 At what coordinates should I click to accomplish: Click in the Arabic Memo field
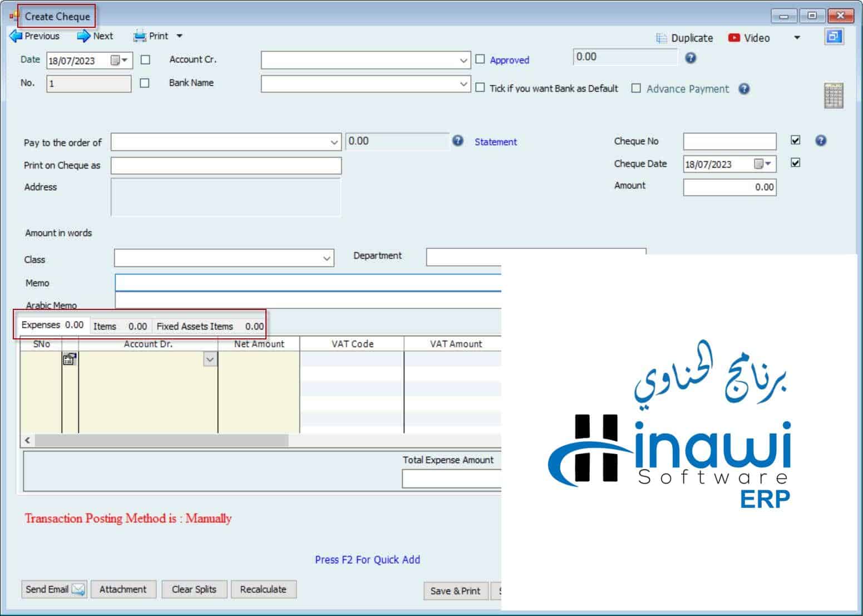[x=308, y=300]
